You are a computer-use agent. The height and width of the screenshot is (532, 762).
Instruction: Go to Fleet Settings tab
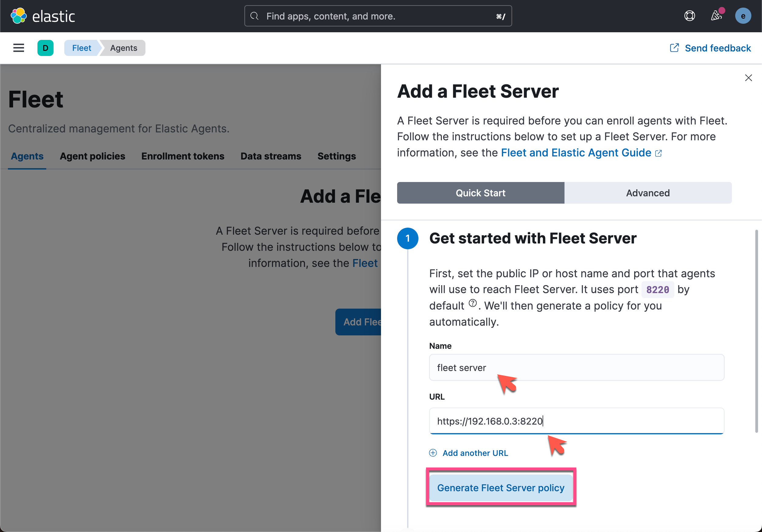(336, 156)
